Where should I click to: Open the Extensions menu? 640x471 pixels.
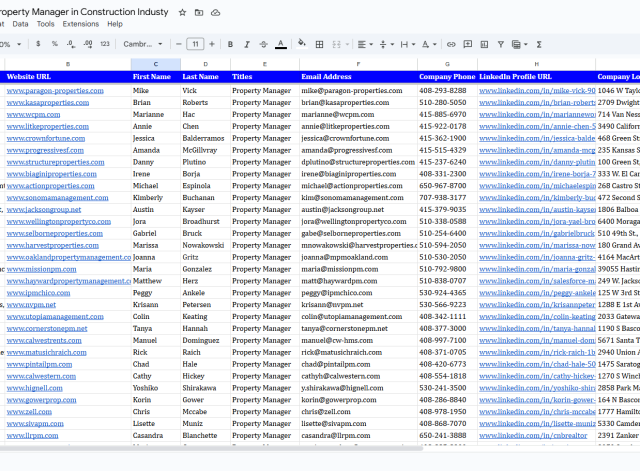(x=81, y=24)
